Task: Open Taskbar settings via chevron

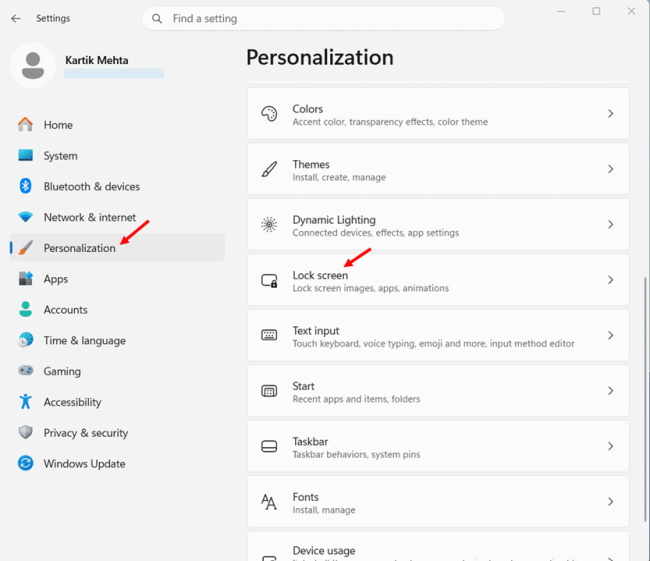Action: [610, 447]
